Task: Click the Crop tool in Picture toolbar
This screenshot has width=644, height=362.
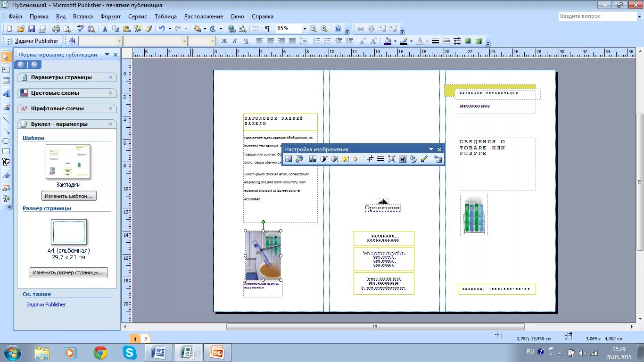Action: (370, 159)
